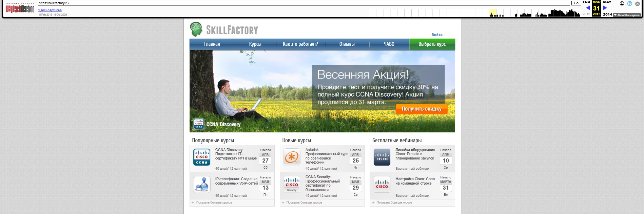Click the SkillFactory brain logo
Screen dimensions: 644x214
click(x=196, y=29)
